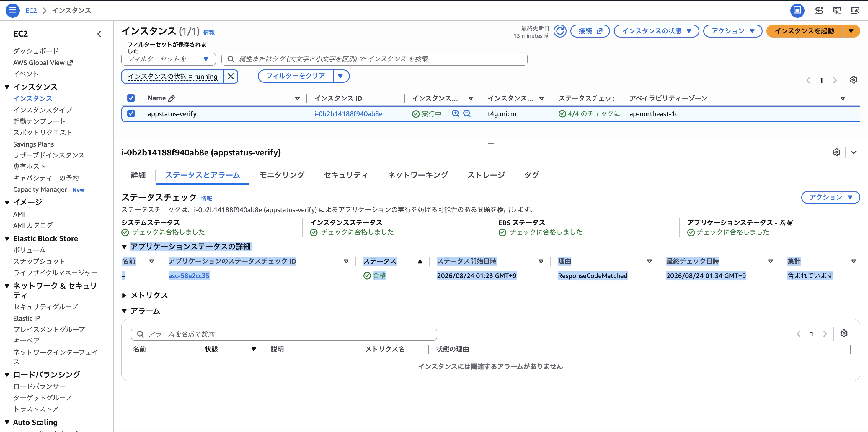The image size is (868, 432).
Task: Remove the running state filter
Action: (231, 77)
